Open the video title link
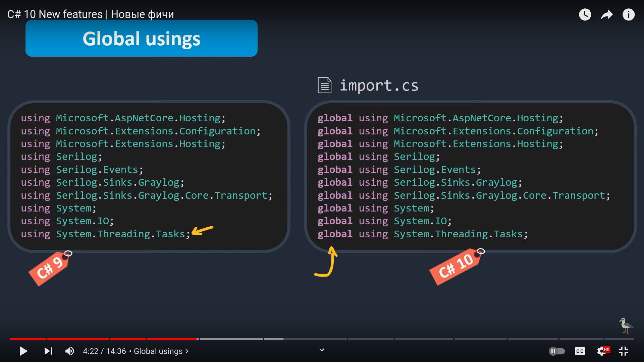 click(91, 14)
